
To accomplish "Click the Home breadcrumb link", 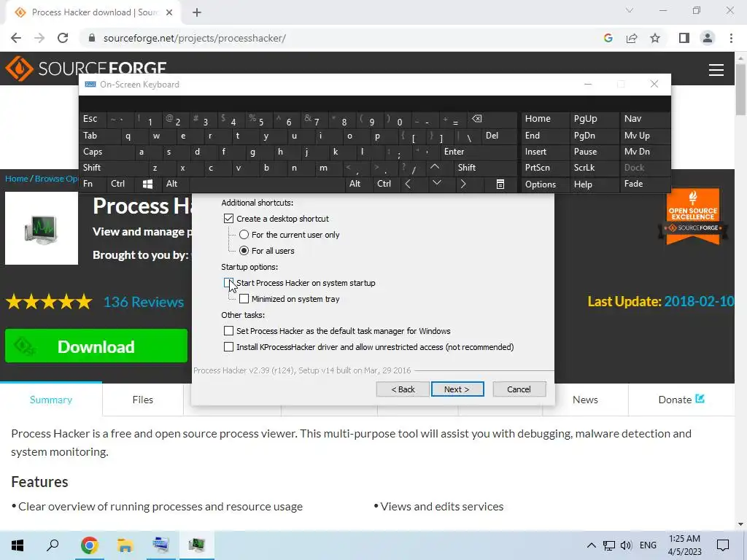I will tap(17, 179).
